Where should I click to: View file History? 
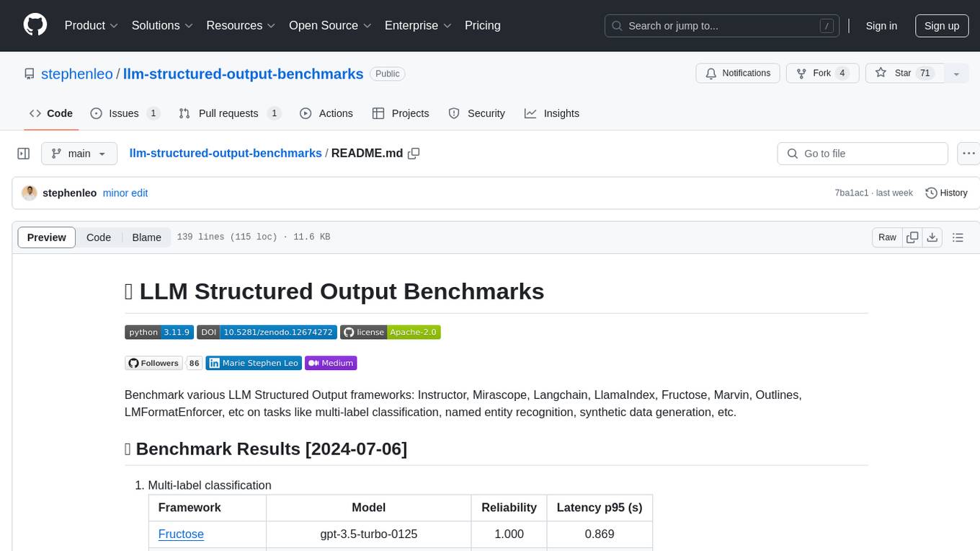946,193
